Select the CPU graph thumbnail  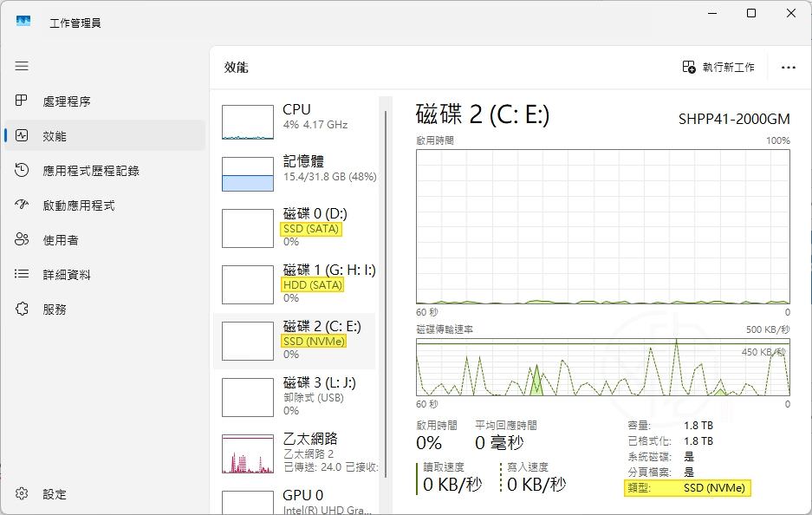coord(248,122)
